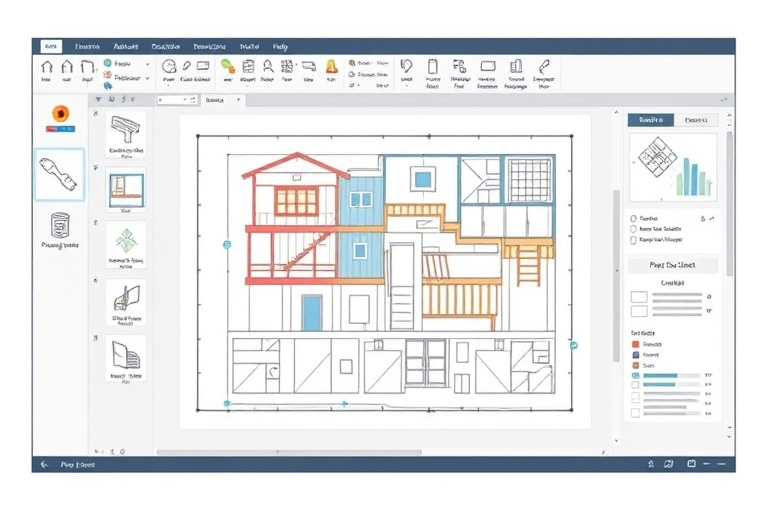This screenshot has width=768, height=512.
Task: Click the red color swatch in right panel
Action: [635, 344]
